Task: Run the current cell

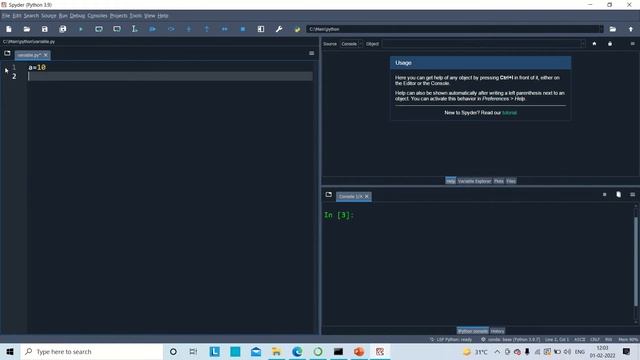Action: click(99, 29)
